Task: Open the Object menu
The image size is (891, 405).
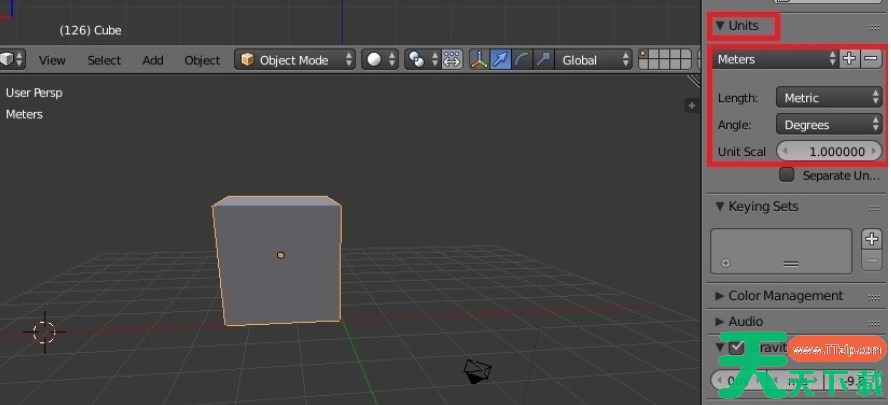Action: (x=202, y=60)
